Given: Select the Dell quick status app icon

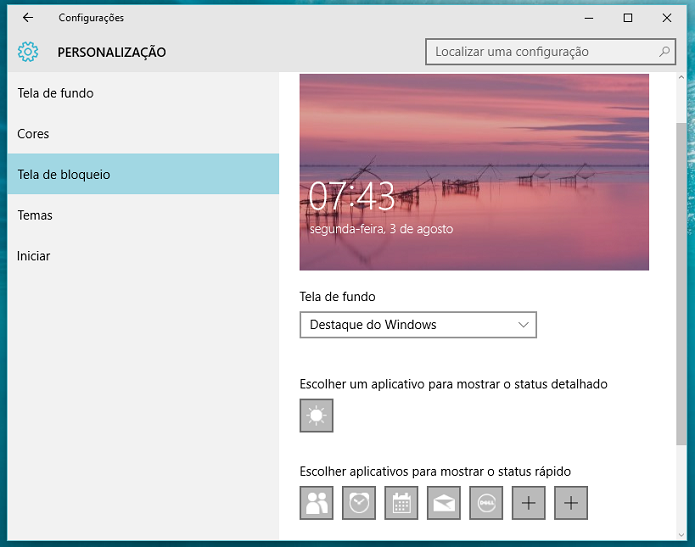Looking at the screenshot, I should click(486, 503).
